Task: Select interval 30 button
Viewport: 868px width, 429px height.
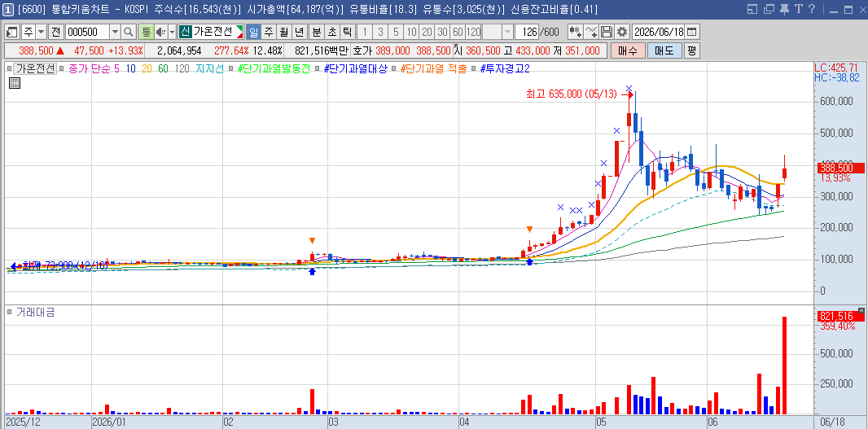Action: (x=442, y=32)
